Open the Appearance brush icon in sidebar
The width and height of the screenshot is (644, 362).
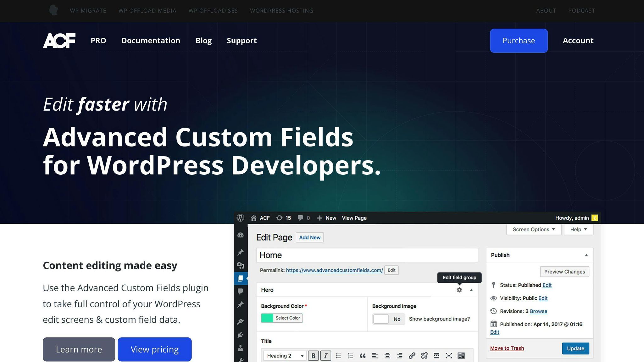pos(241,321)
